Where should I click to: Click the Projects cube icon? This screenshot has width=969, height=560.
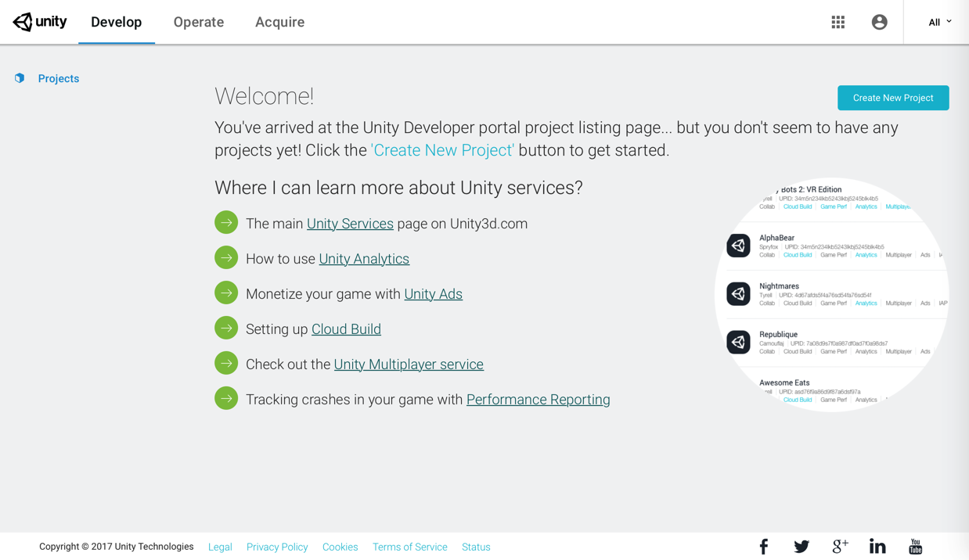20,78
